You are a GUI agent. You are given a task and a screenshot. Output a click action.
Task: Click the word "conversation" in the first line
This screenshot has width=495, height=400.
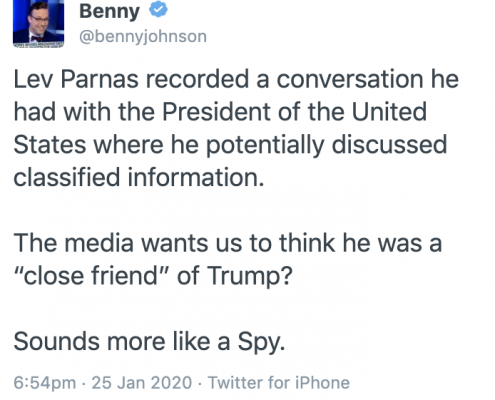[350, 79]
